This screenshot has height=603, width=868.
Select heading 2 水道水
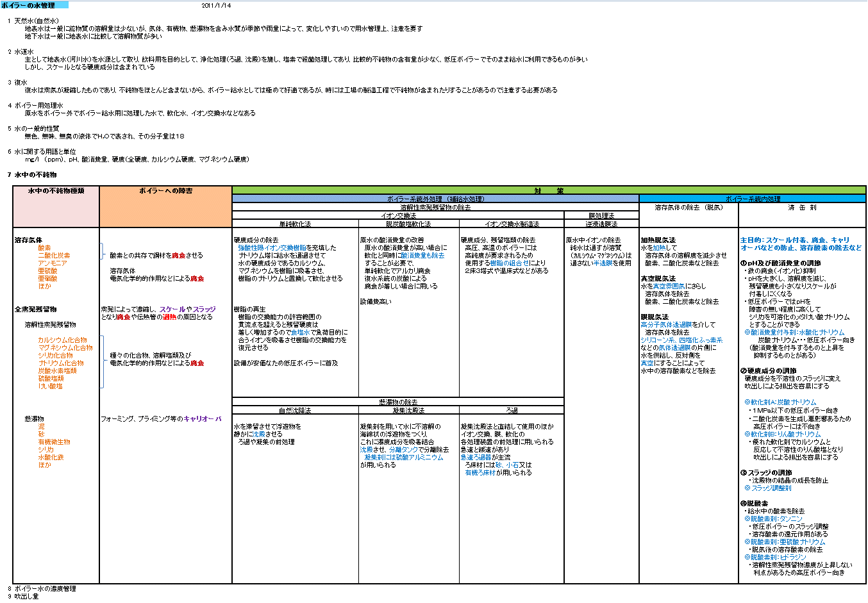click(21, 52)
